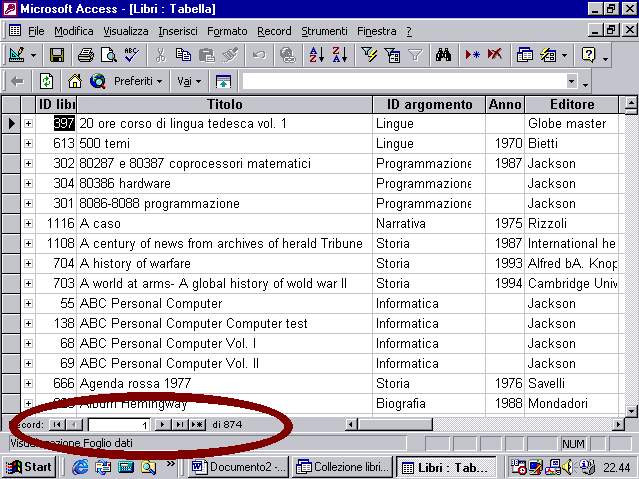Click the Find binoculars icon

pos(443,55)
